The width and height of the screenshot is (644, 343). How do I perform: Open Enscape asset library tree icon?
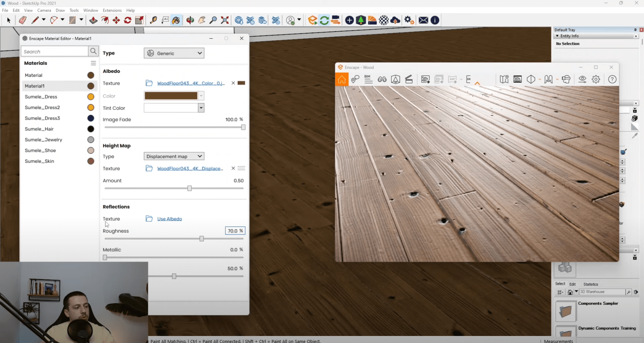click(361, 20)
